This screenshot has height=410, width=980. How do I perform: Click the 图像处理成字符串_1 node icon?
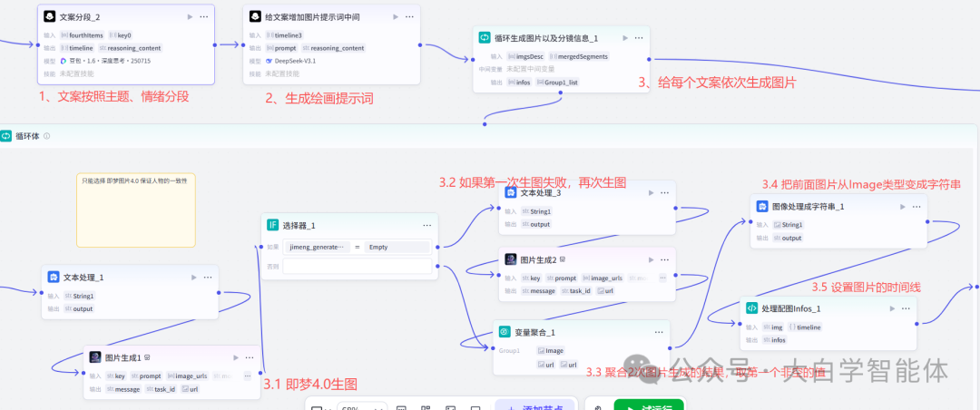pyautogui.click(x=762, y=206)
